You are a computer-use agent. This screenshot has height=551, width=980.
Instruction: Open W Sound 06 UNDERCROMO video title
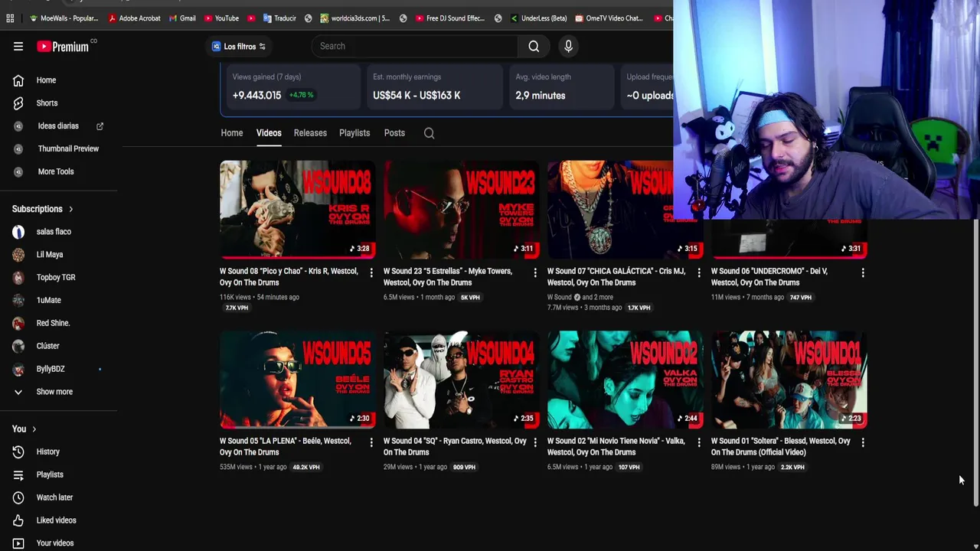click(x=769, y=277)
